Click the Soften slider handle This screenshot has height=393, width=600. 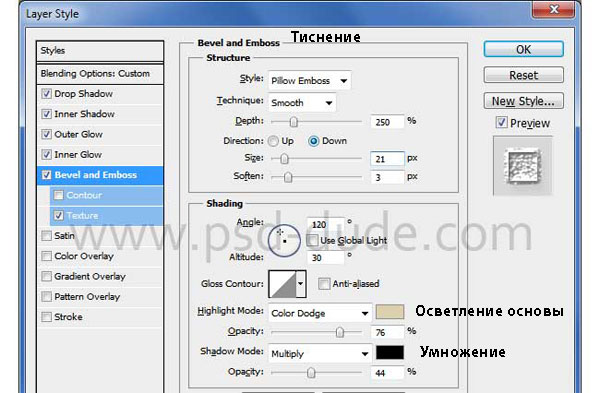(x=288, y=177)
